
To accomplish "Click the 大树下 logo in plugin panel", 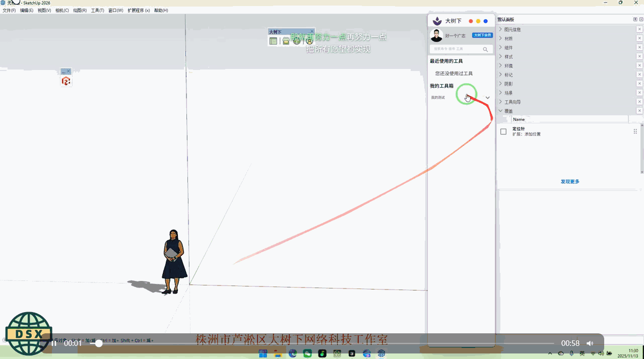I will tap(437, 21).
